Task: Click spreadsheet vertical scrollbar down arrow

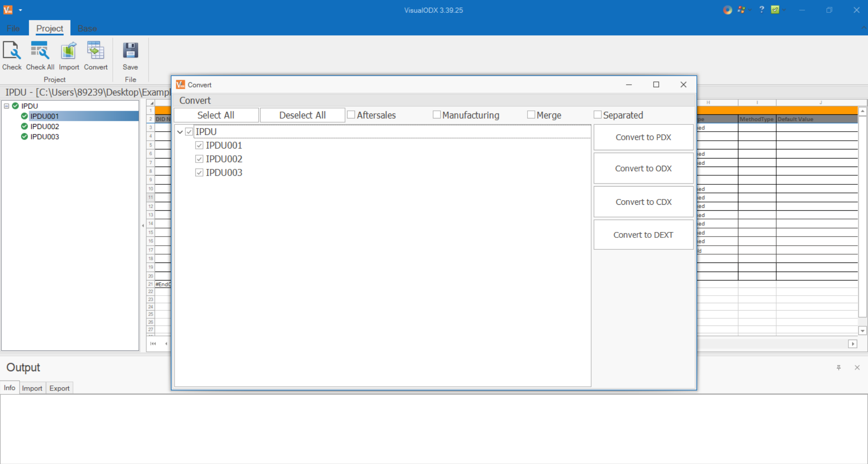Action: point(863,331)
